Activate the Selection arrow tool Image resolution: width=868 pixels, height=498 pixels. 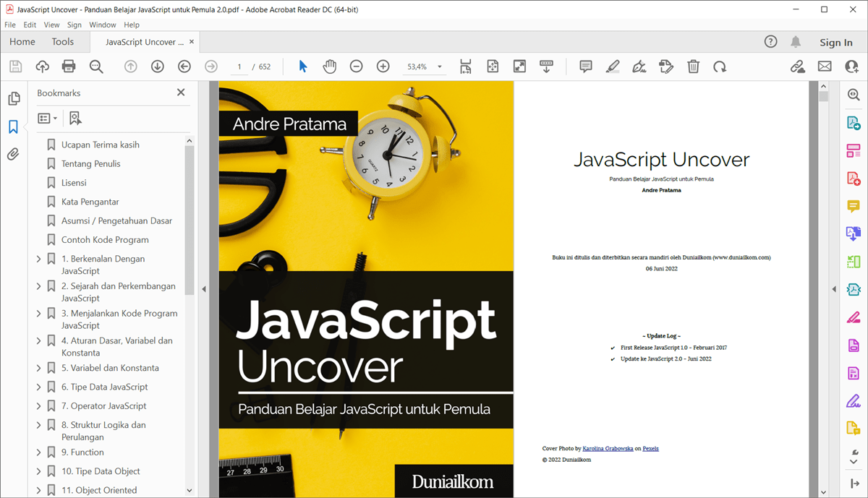click(x=303, y=66)
